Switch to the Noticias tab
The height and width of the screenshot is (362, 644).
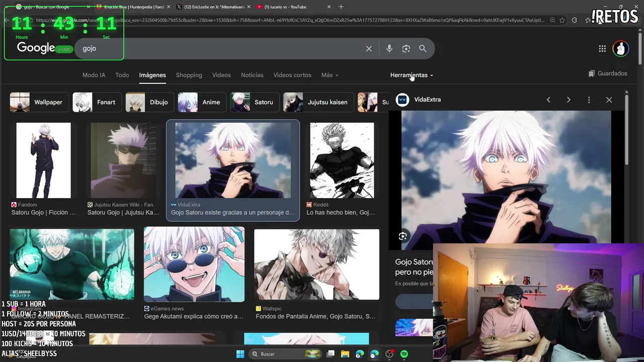point(252,75)
